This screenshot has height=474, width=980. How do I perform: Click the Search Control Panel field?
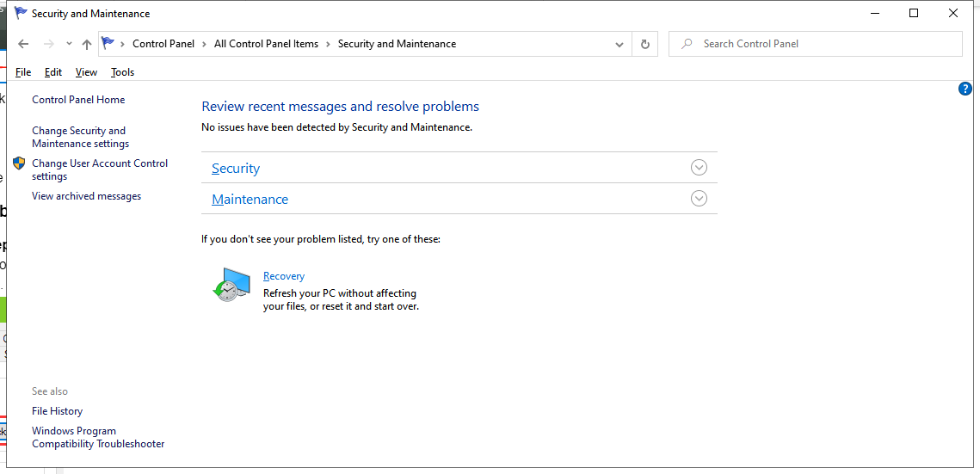(815, 44)
